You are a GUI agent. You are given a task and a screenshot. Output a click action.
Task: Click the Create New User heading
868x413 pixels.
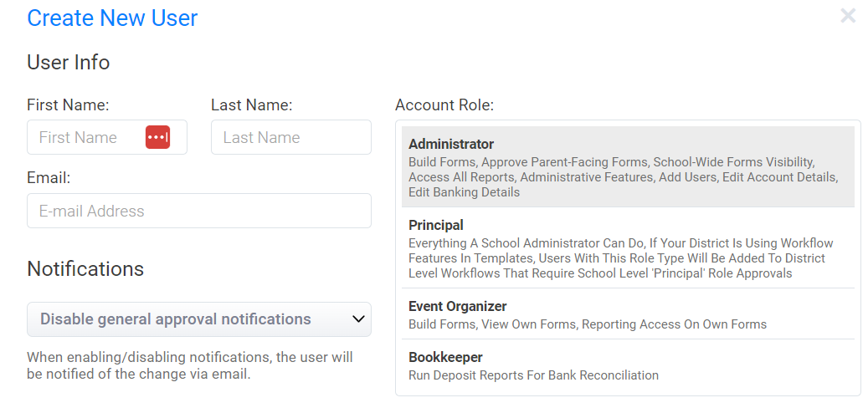click(x=112, y=18)
